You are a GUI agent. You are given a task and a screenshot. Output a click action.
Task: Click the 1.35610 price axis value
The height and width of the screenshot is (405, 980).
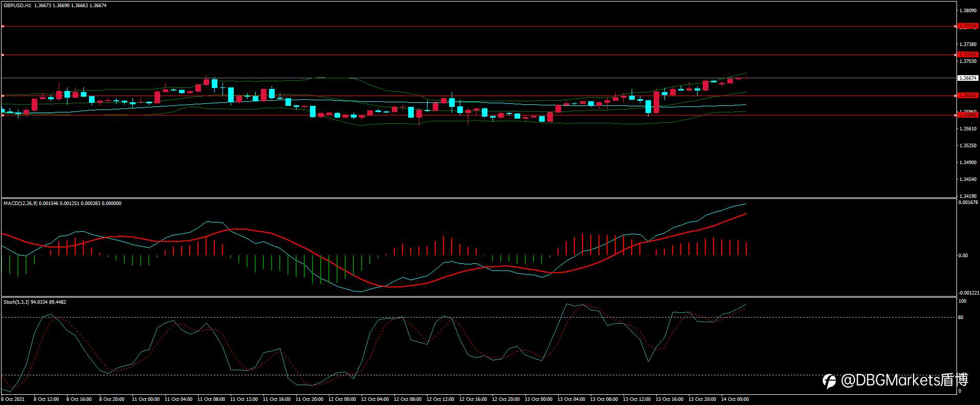click(969, 128)
